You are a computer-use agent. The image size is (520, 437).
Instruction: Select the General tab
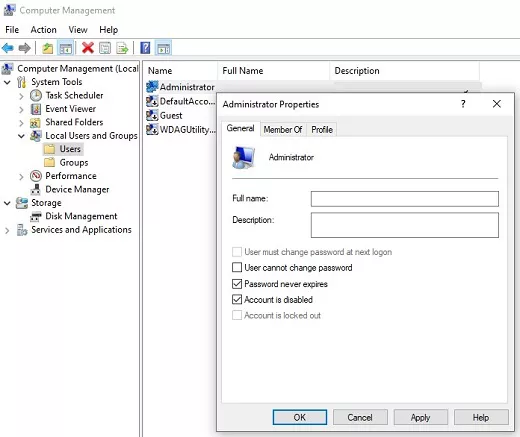[240, 128]
